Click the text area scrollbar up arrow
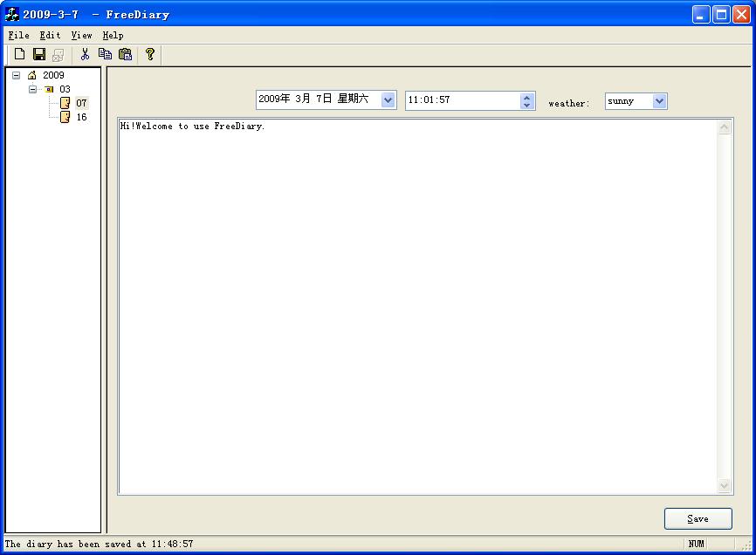Screen dimensions: 756x555 (725, 127)
